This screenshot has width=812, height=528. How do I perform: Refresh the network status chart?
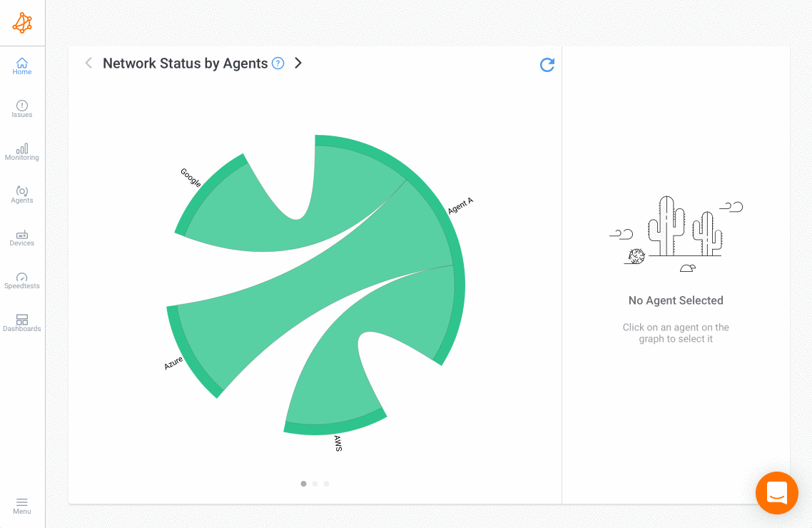[x=547, y=65]
